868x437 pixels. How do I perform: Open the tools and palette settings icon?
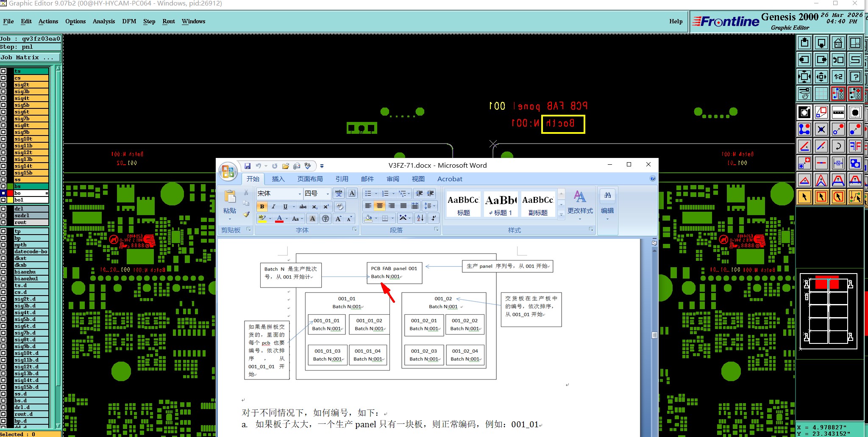tap(804, 94)
